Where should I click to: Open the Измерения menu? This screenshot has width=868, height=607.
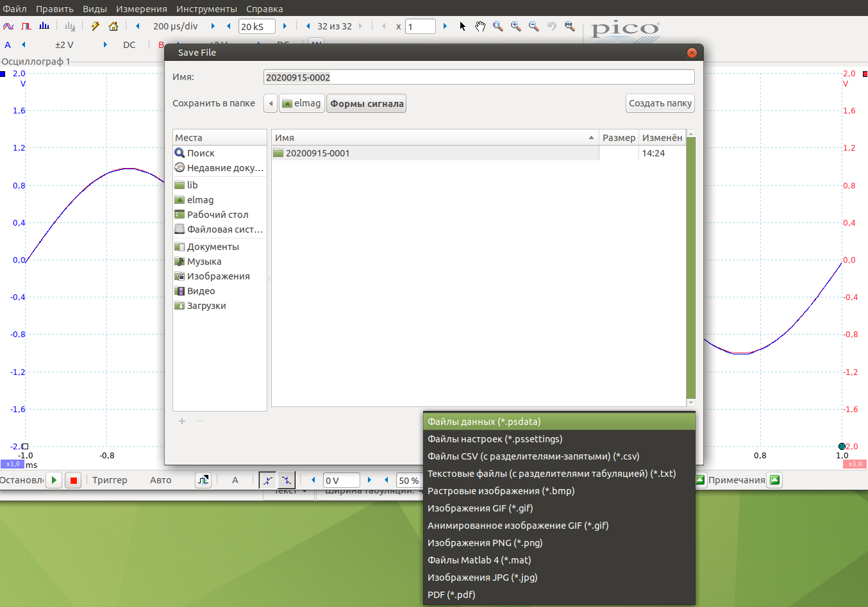point(141,9)
